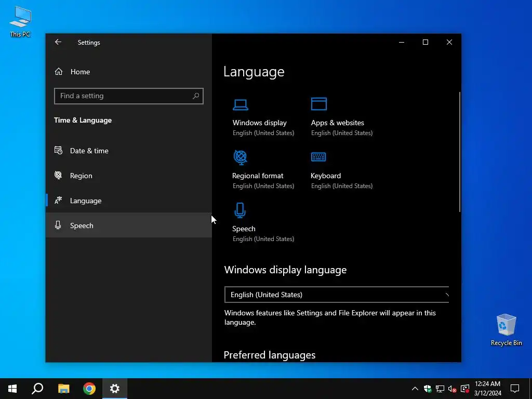This screenshot has height=399, width=532.
Task: Open Date & time settings page
Action: pos(129,151)
